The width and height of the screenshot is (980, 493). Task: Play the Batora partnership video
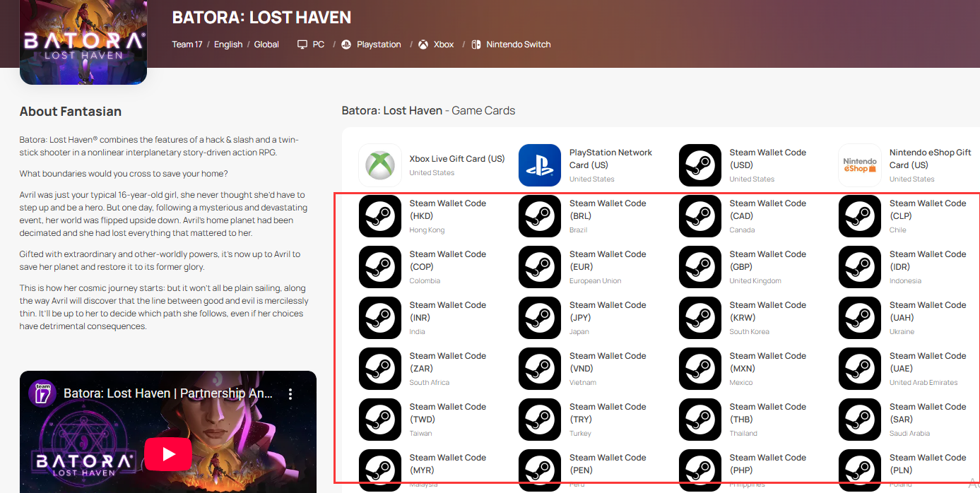(168, 453)
